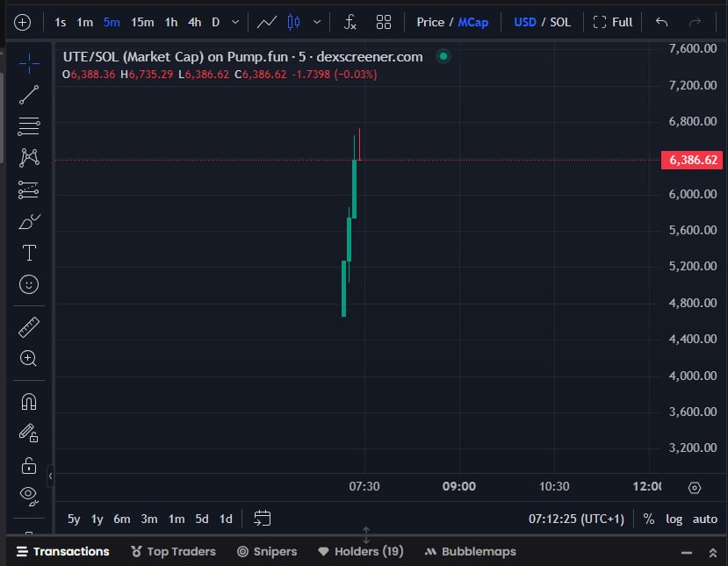Redo the chart action
728x566 pixels.
(x=695, y=22)
